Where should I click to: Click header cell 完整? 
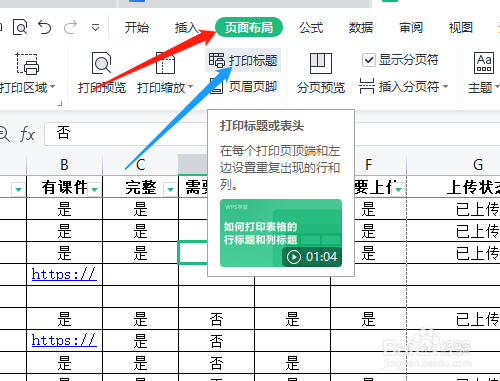(x=140, y=187)
